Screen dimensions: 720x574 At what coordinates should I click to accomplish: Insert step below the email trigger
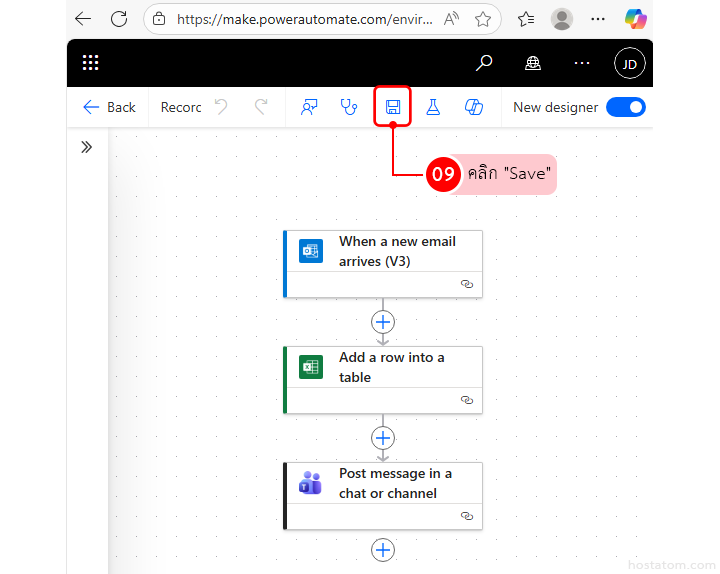(383, 322)
